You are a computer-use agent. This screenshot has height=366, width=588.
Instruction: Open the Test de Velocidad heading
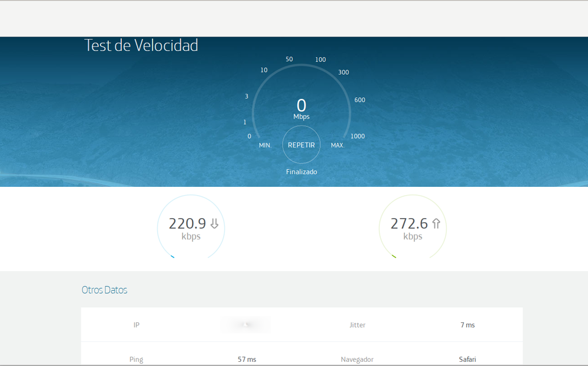(142, 45)
